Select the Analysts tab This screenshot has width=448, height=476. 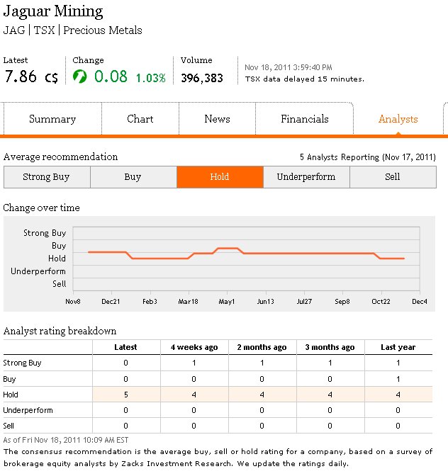[398, 119]
